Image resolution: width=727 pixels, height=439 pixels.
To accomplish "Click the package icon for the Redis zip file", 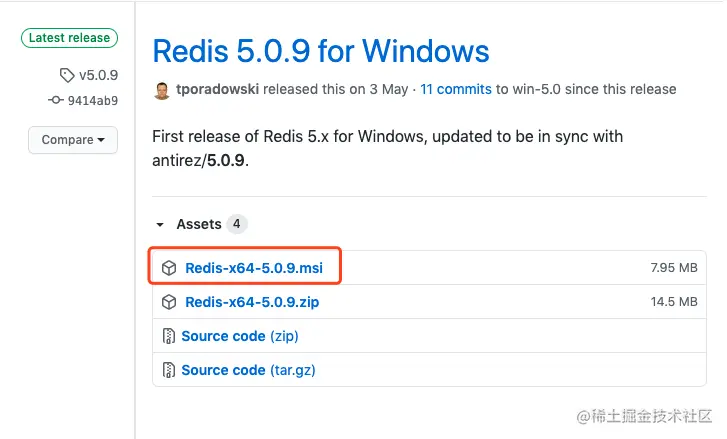I will (169, 302).
